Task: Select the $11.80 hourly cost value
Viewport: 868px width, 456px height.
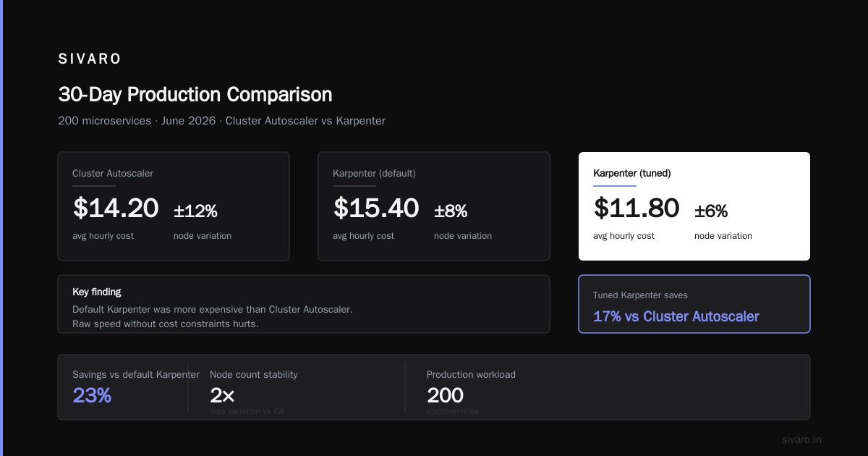Action: [x=637, y=208]
